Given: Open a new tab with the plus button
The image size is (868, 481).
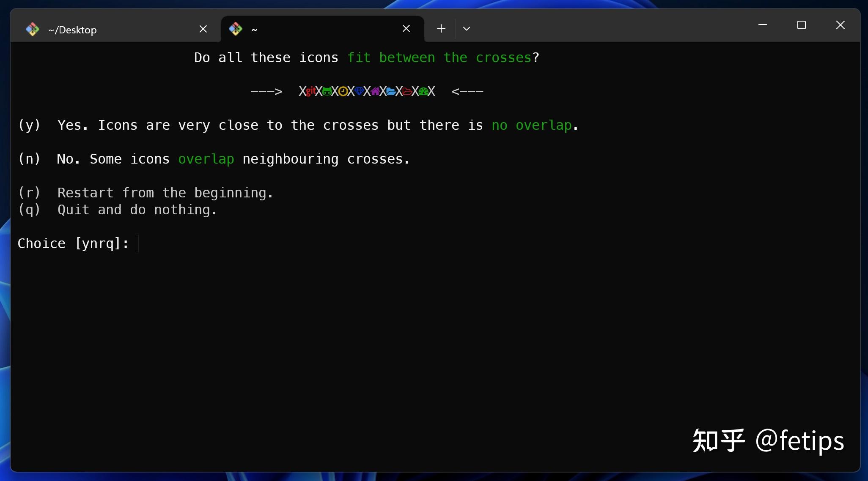Looking at the screenshot, I should (440, 29).
